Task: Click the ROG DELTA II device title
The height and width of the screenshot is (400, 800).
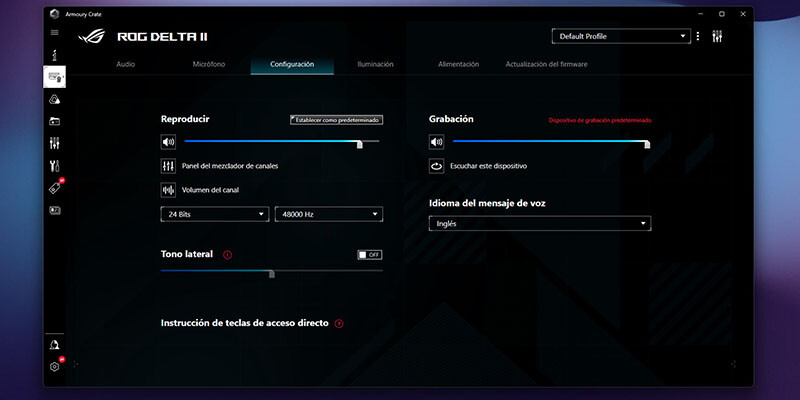Action: (x=162, y=37)
